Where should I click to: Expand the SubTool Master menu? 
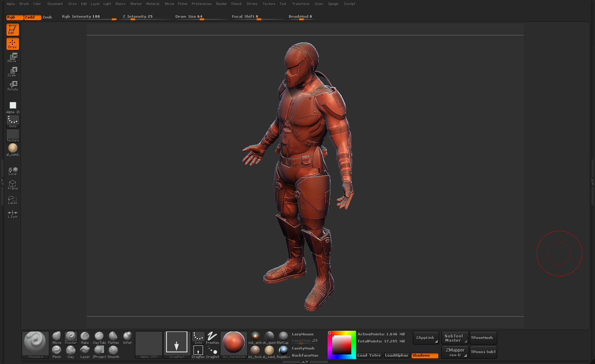[454, 338]
